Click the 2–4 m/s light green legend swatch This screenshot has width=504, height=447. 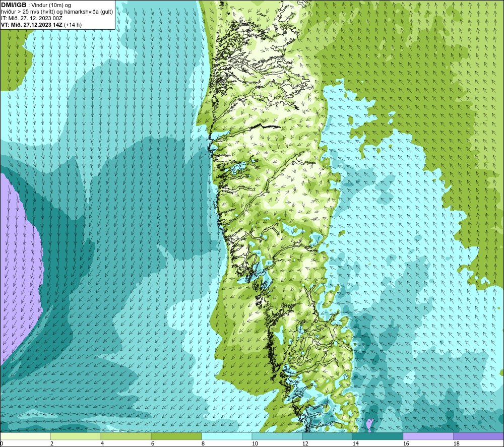76,436
